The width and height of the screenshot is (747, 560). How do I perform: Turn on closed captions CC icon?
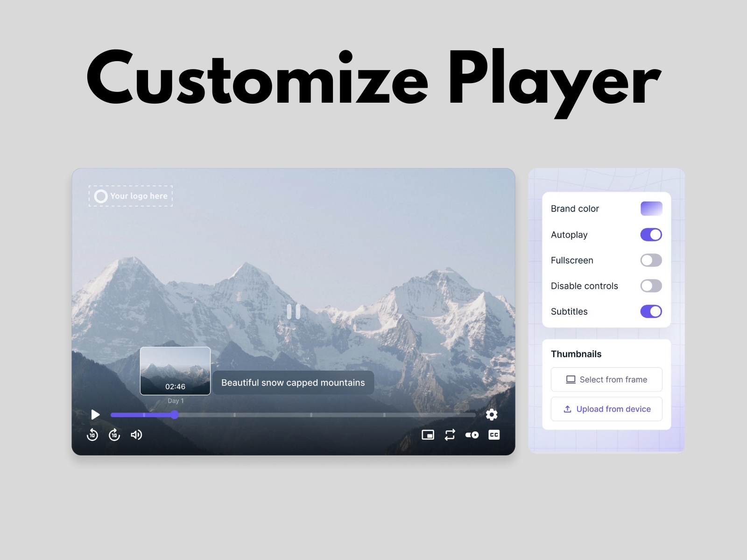[494, 435]
